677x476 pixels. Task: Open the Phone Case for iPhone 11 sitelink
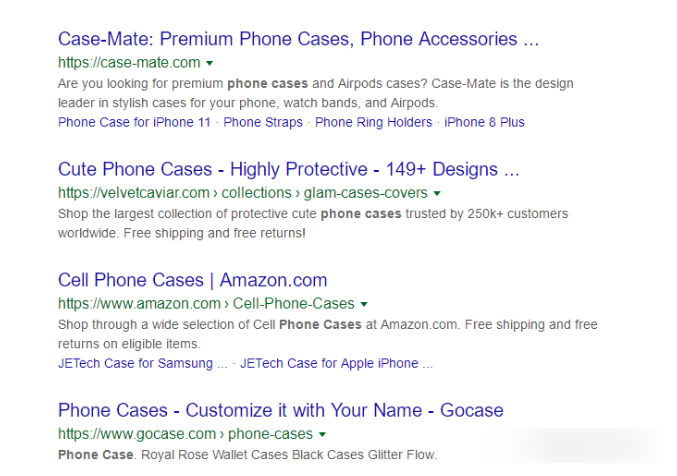tap(134, 122)
